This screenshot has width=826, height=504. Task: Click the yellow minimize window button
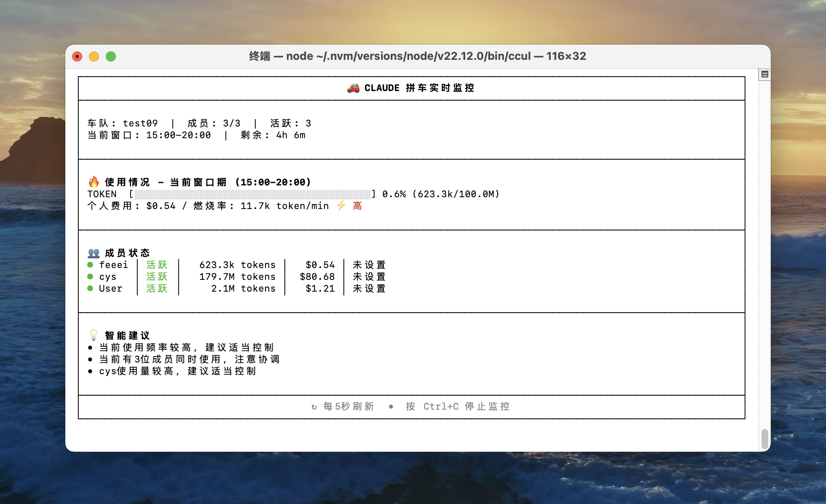coord(94,56)
